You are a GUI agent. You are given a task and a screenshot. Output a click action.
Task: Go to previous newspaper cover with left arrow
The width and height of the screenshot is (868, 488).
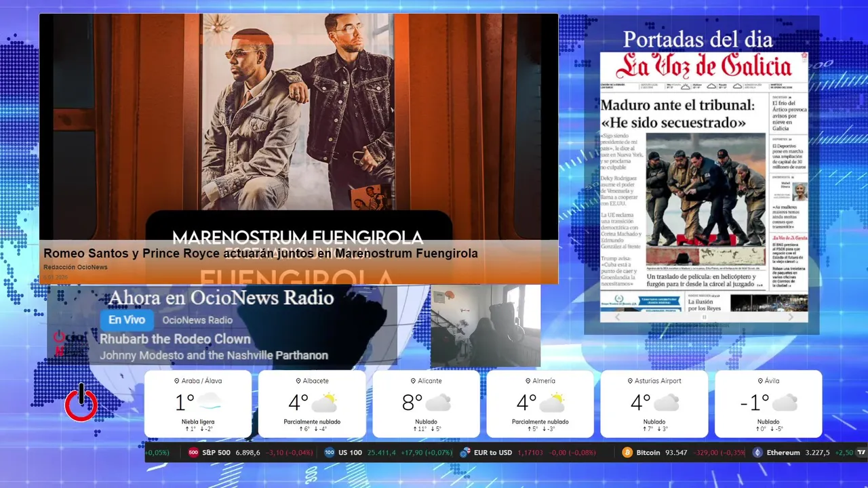click(x=617, y=317)
